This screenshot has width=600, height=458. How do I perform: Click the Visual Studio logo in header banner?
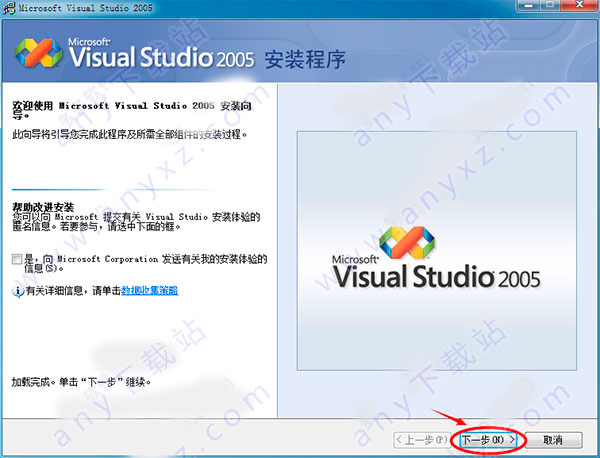point(38,53)
